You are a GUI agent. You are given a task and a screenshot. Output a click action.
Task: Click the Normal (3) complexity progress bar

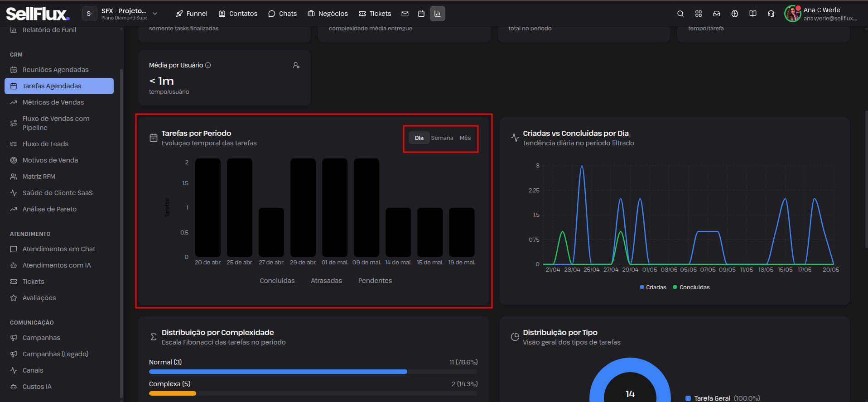tap(313, 372)
